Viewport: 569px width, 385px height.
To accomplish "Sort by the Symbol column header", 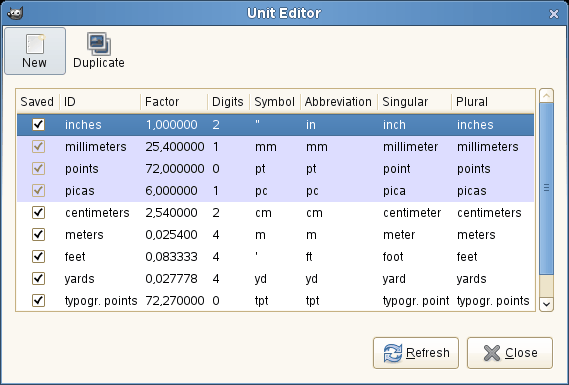I will click(275, 102).
